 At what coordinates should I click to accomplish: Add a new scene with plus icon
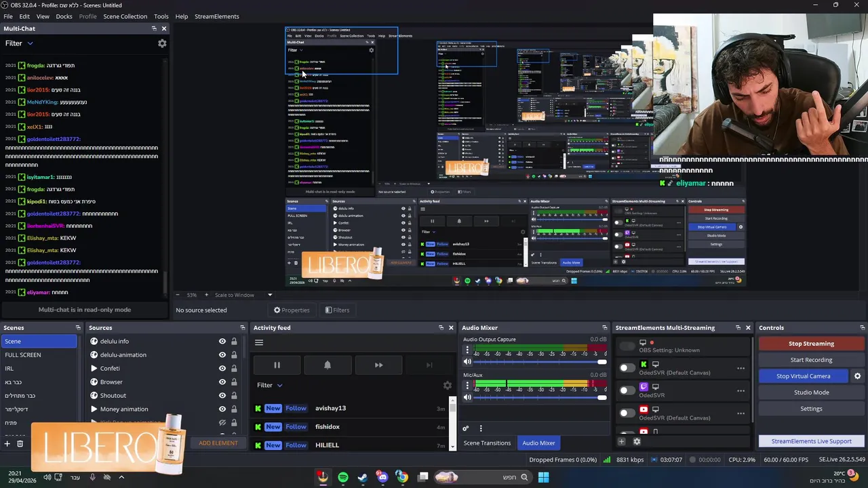(x=7, y=443)
